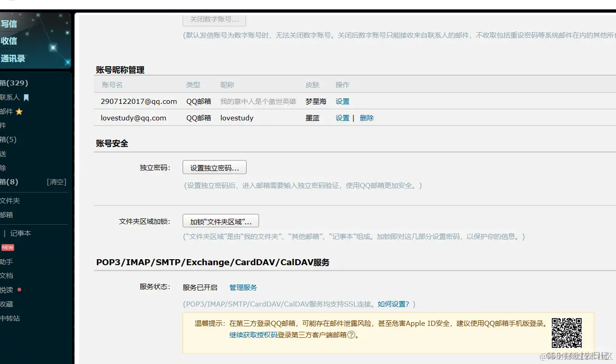Click the 设置独立密码 button
This screenshot has width=616, height=364.
tap(214, 167)
